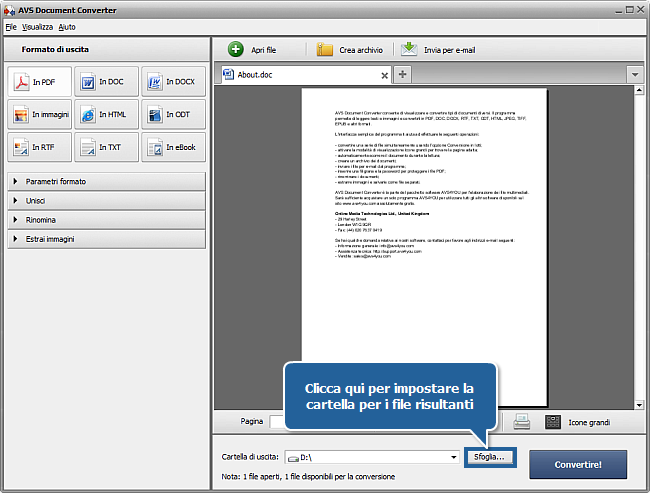Click the Invia per e-mail label
The height and width of the screenshot is (493, 650).
pyautogui.click(x=449, y=50)
